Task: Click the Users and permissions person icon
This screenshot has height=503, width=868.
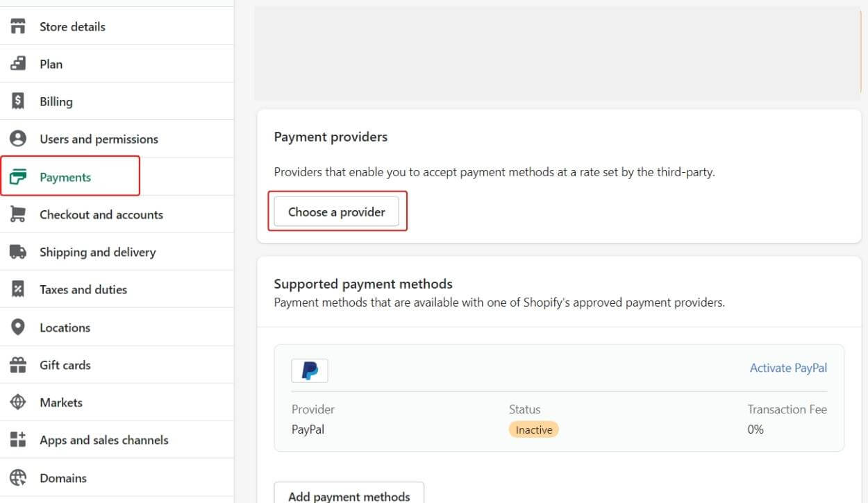Action: pyautogui.click(x=17, y=139)
